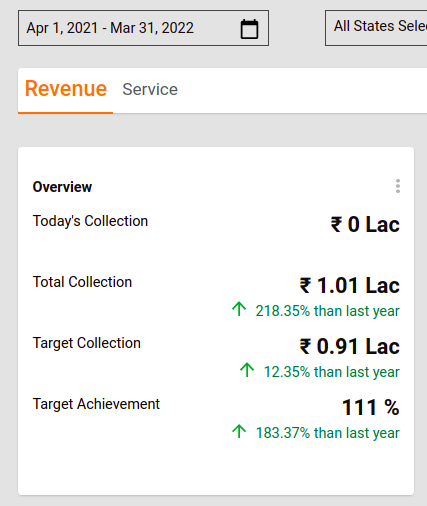Expand the All States Selected dropdown
Viewport: 427px width, 506px height.
(376, 28)
